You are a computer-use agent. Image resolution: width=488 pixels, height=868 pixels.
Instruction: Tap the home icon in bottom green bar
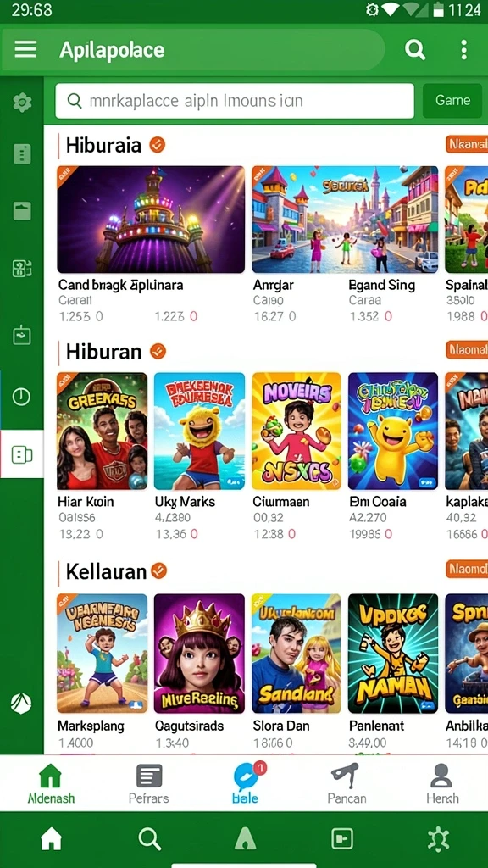(51, 838)
